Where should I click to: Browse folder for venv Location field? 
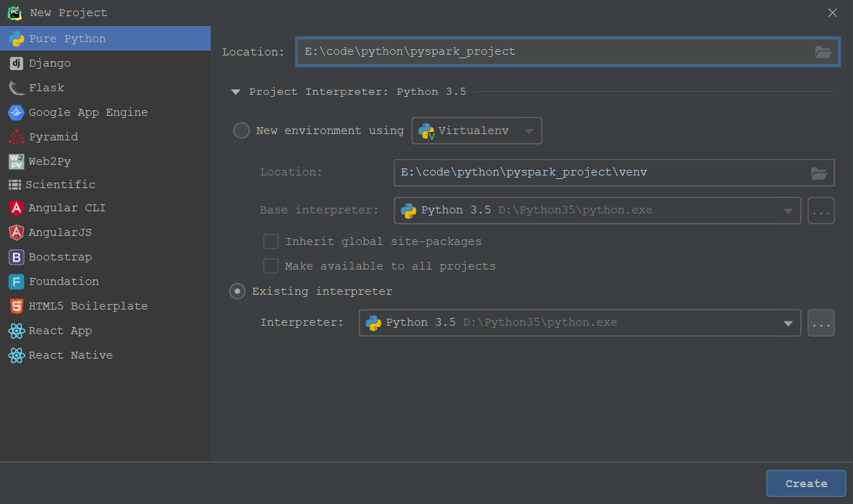[x=819, y=173]
